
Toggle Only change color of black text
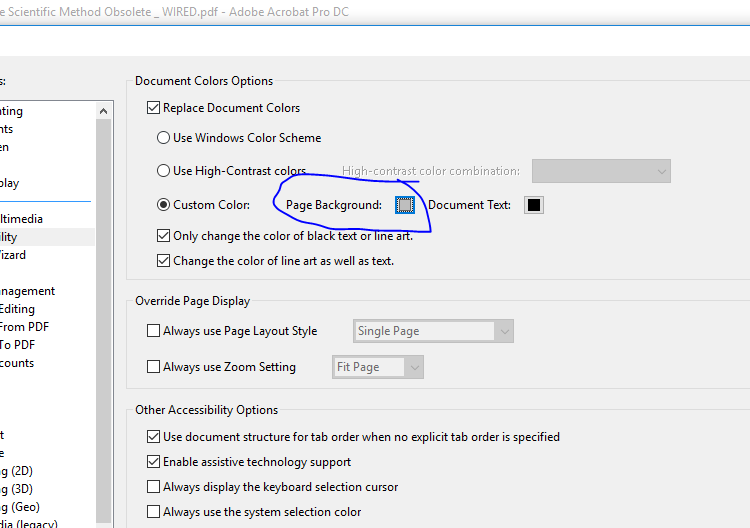[164, 236]
